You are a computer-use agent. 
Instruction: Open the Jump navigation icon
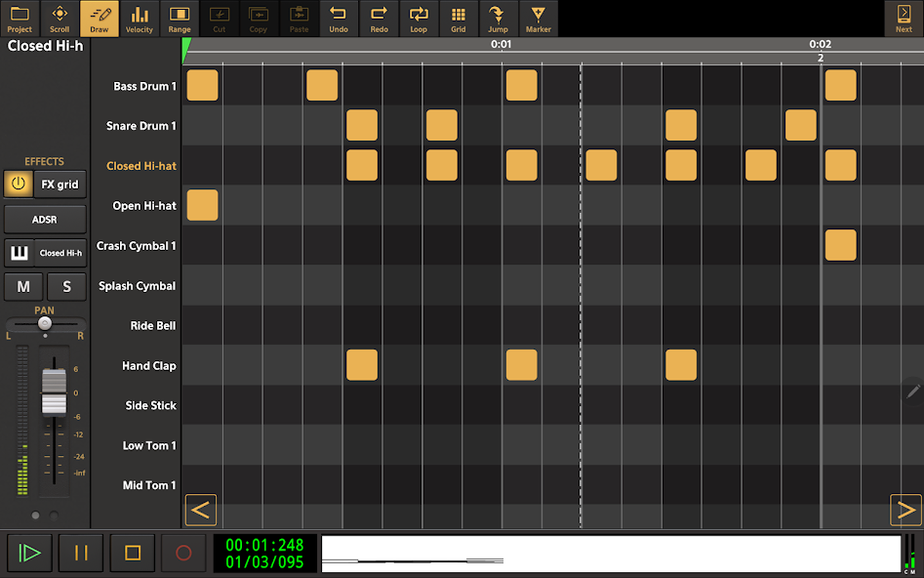[499, 19]
